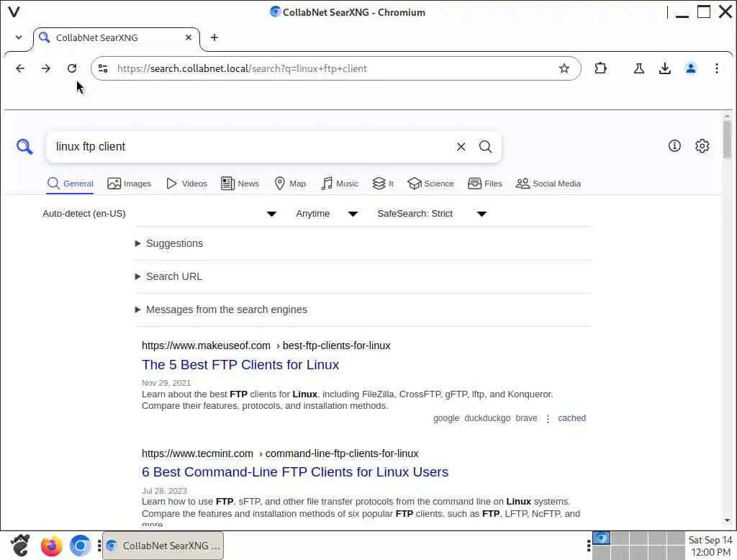
Task: Expand the Suggestions section
Action: pyautogui.click(x=169, y=243)
